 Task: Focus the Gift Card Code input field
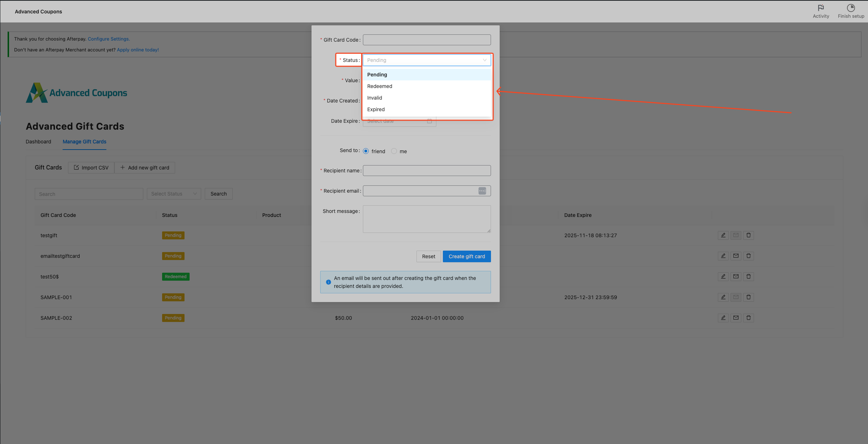[427, 40]
